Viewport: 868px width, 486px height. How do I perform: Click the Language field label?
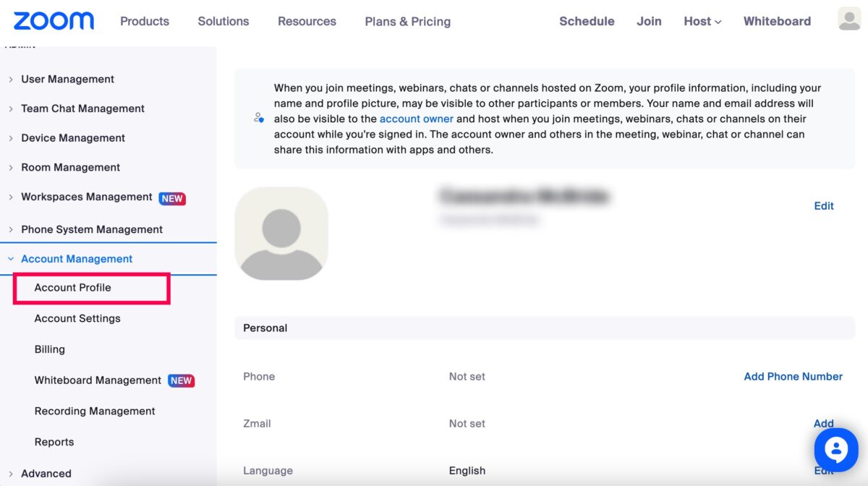[x=268, y=471]
